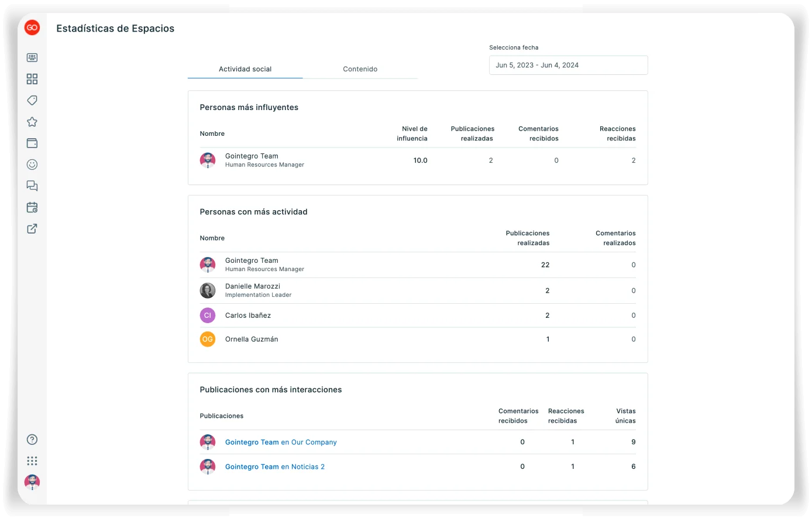Screen dimensions: 812x521
Task: Open the wallet sidebar icon
Action: [x=32, y=143]
